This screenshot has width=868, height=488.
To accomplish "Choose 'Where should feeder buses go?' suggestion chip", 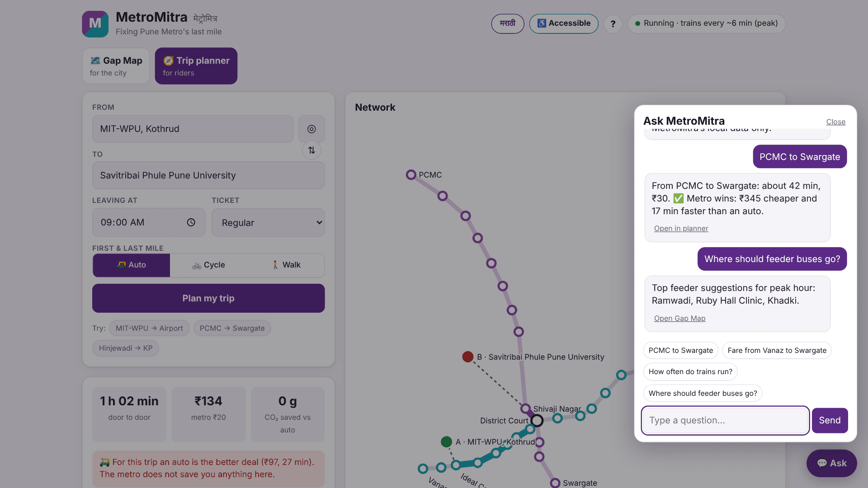I will 703,394.
